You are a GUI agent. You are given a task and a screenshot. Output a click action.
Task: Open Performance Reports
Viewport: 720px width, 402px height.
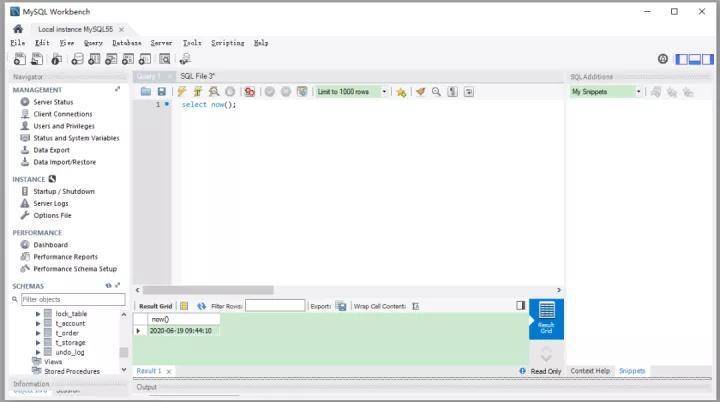click(x=66, y=257)
